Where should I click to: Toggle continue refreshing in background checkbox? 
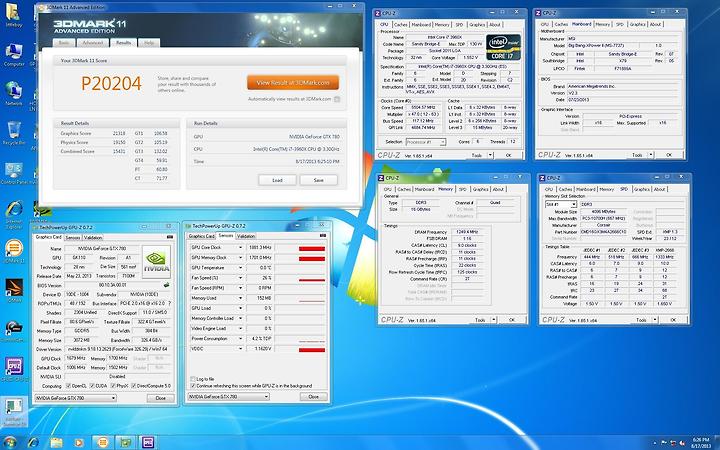193,386
